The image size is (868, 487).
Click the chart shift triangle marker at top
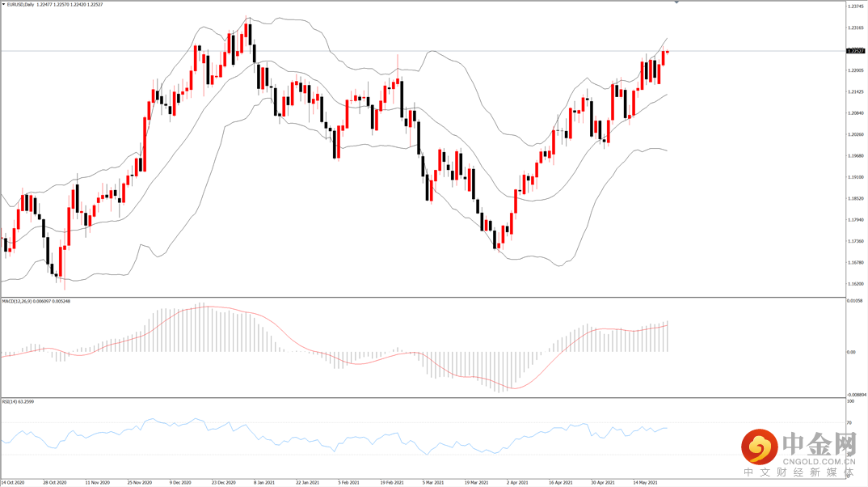(676, 2)
